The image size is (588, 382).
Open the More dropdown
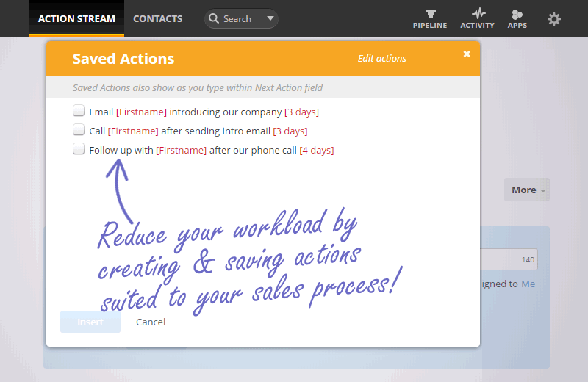pyautogui.click(x=527, y=190)
